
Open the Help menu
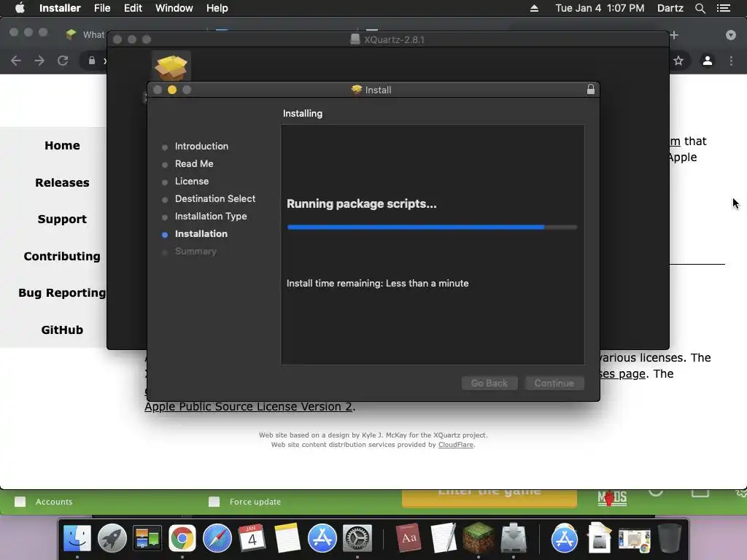tap(217, 8)
